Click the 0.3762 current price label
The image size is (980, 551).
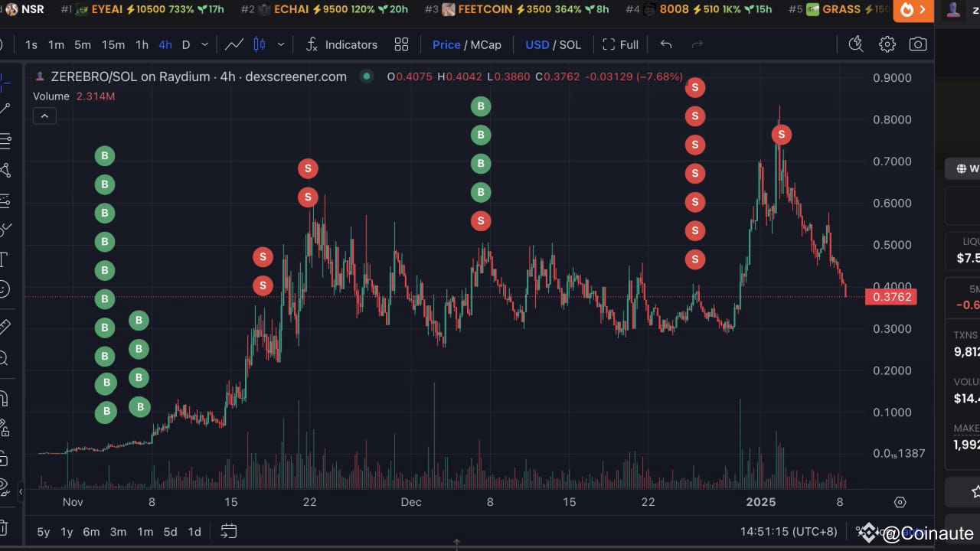(890, 296)
